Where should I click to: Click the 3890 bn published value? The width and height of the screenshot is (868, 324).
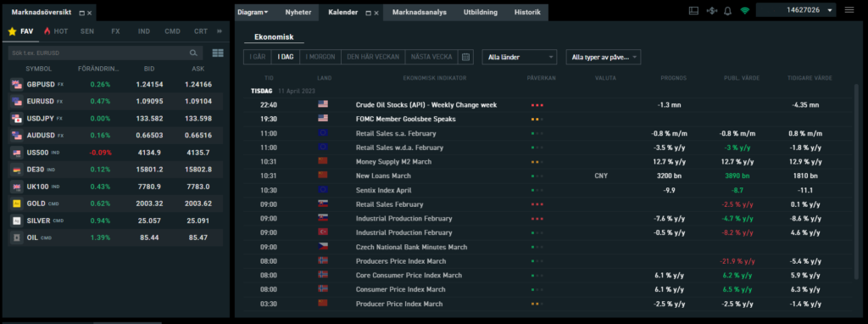[737, 176]
